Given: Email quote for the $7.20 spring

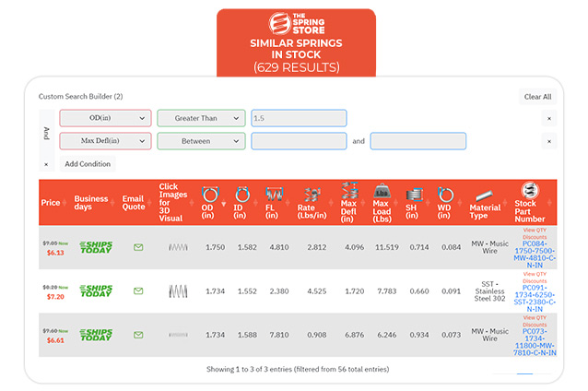Looking at the screenshot, I should (138, 290).
